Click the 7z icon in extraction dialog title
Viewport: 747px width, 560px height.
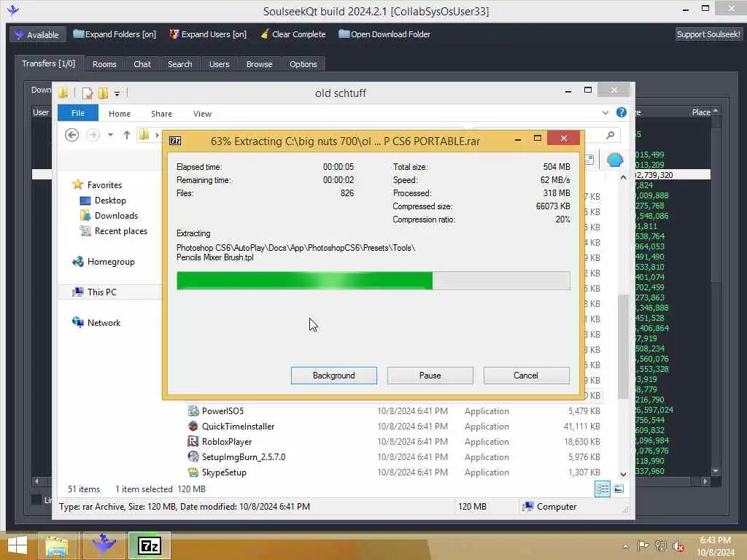(x=175, y=141)
